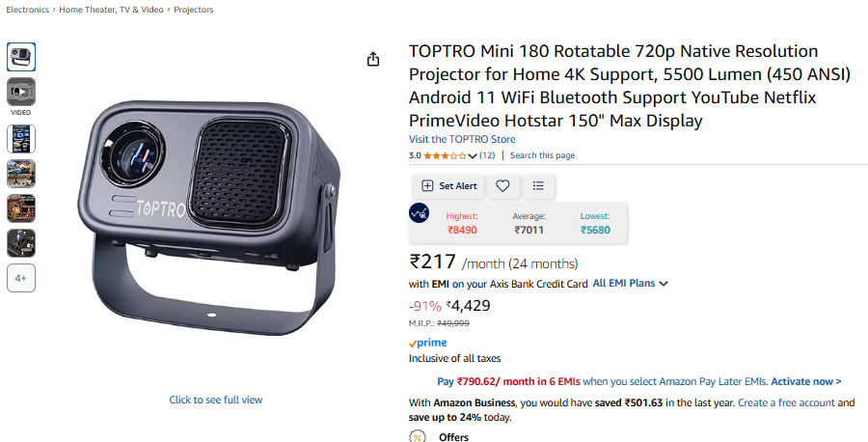Screen dimensions: 868x442
Task: Click Search this page link
Action: point(542,155)
